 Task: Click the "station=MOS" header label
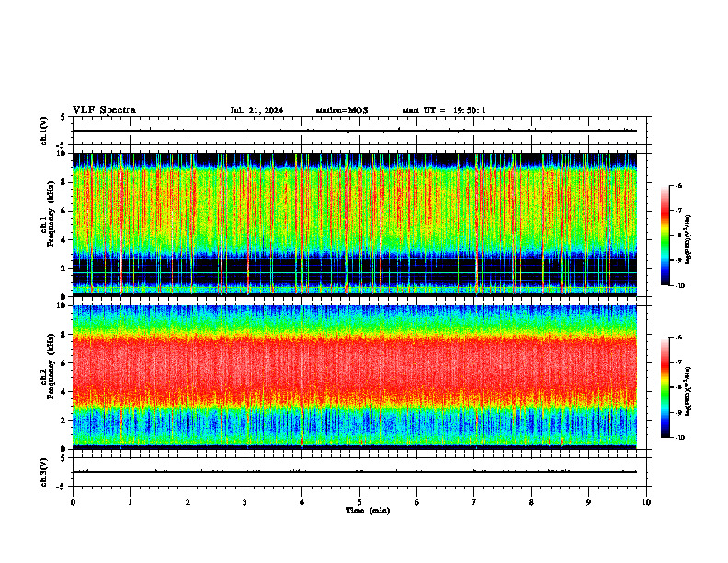point(342,110)
